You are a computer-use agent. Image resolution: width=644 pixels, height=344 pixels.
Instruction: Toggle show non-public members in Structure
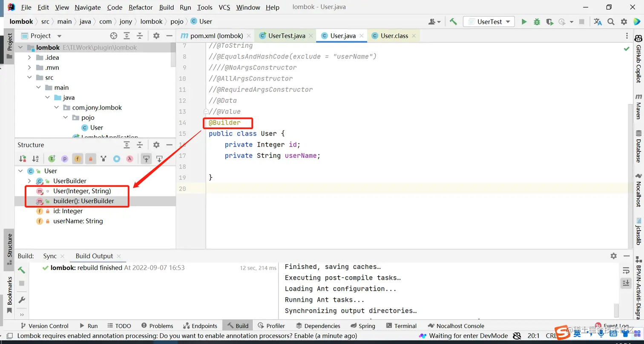tap(90, 159)
